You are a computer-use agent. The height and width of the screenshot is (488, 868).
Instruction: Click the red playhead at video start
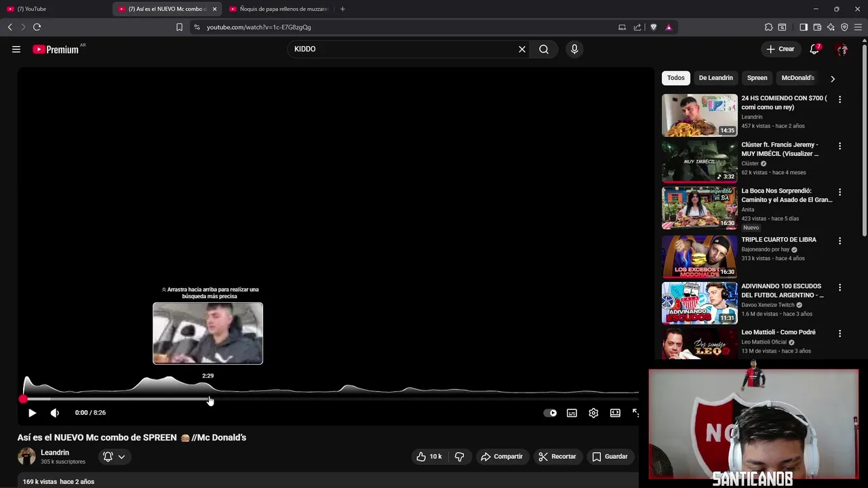(24, 399)
